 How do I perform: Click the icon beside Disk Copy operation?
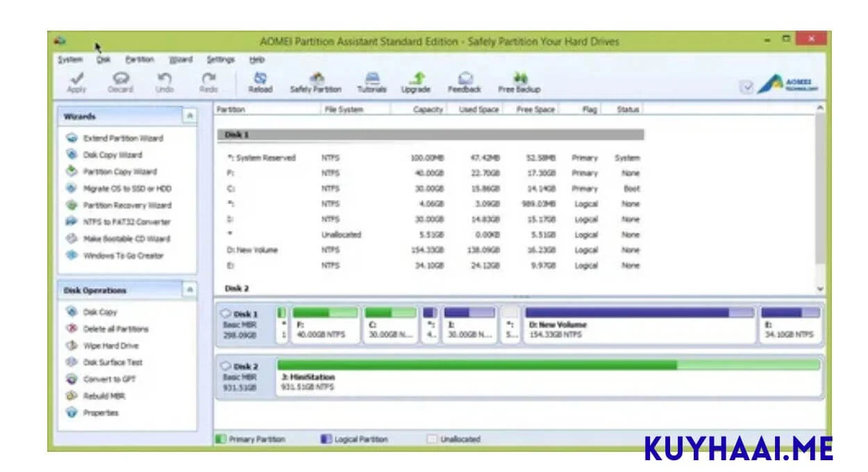[72, 312]
